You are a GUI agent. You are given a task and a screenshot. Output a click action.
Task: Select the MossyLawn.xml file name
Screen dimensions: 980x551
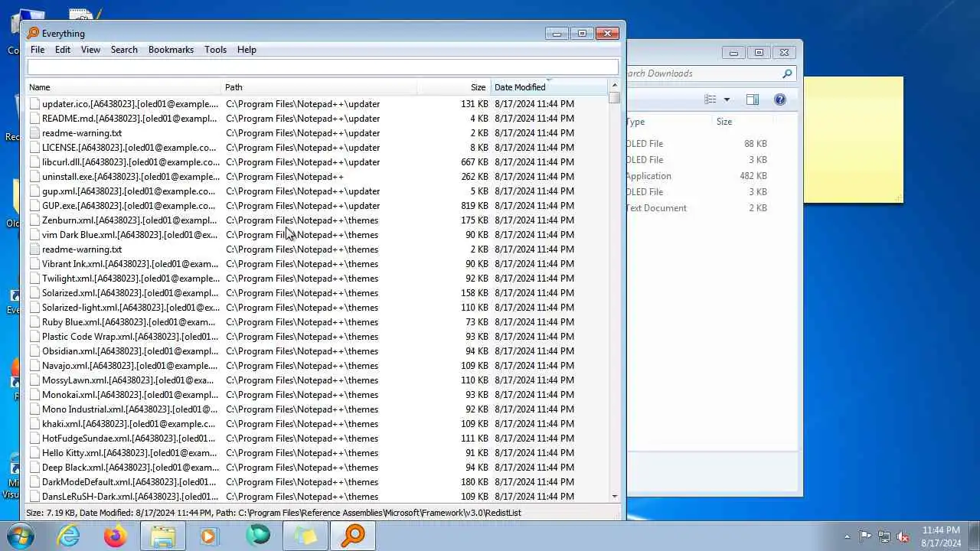[x=128, y=380]
